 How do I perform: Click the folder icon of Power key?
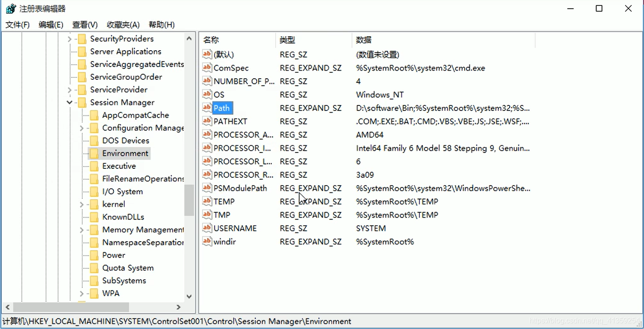(x=94, y=255)
